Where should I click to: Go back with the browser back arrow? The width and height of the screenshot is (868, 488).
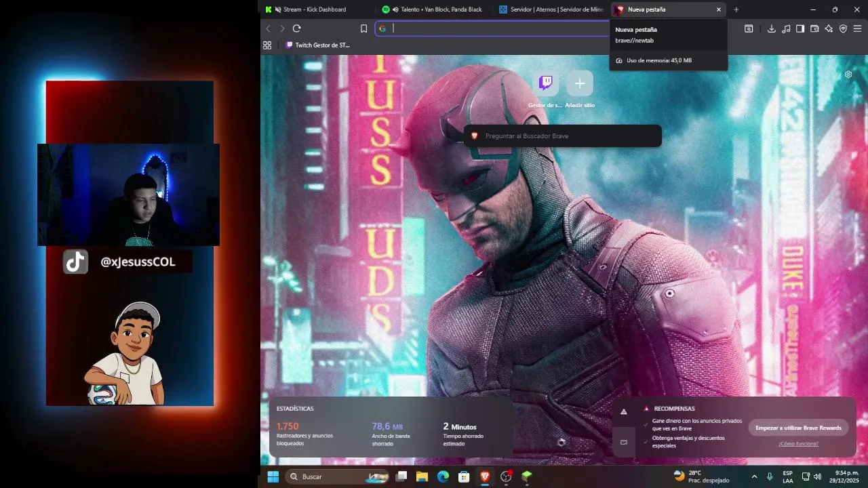click(x=268, y=28)
